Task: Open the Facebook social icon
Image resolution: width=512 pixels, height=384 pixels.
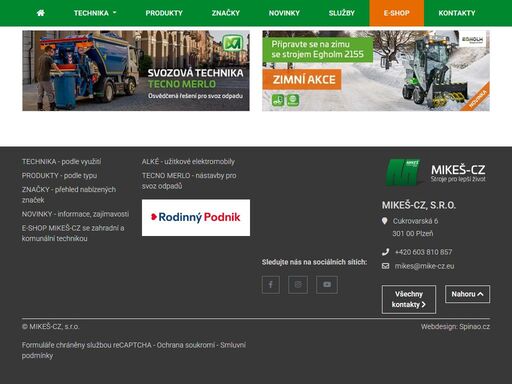Action: click(271, 285)
